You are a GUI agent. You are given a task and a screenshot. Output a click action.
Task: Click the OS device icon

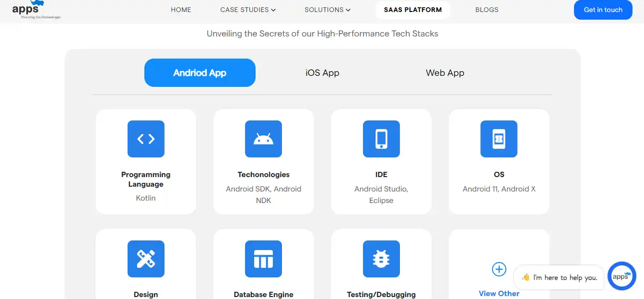[x=499, y=139]
